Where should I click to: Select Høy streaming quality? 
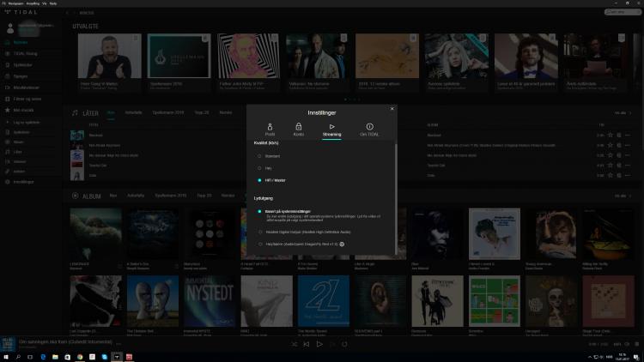click(x=264, y=168)
